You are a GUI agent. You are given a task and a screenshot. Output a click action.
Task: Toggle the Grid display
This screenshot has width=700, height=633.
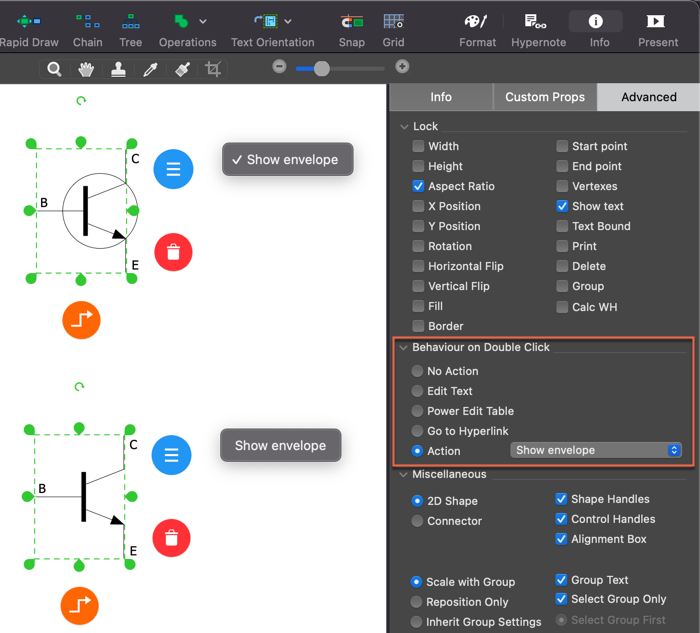click(x=393, y=22)
